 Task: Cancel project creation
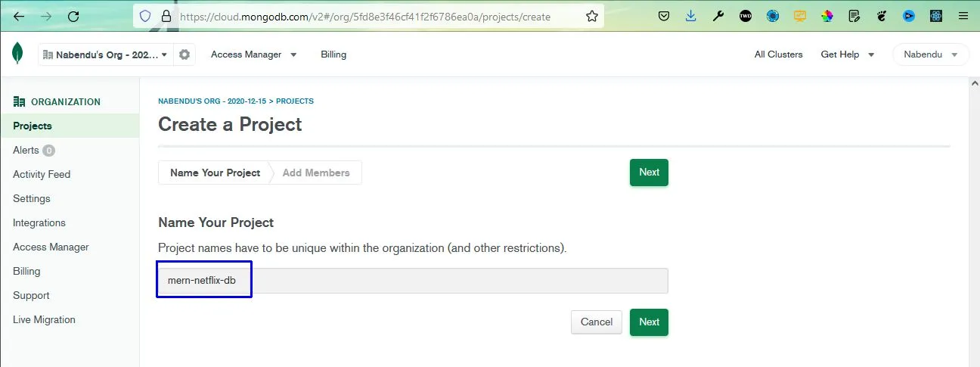click(597, 322)
